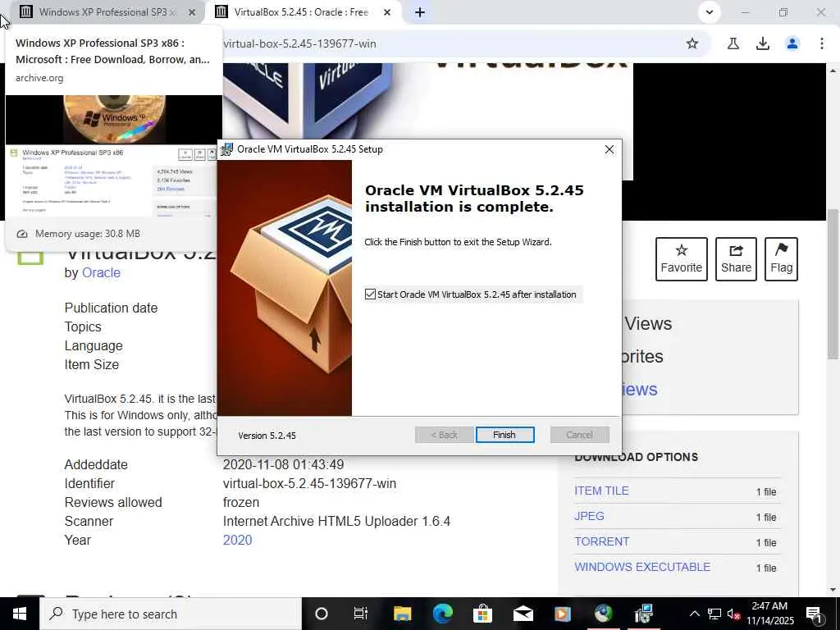Open volume tray icon
Screen dimensions: 840x630
coord(734,614)
